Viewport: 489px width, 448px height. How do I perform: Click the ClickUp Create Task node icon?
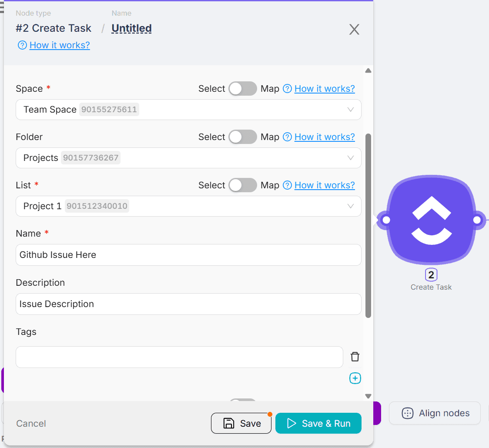(431, 220)
